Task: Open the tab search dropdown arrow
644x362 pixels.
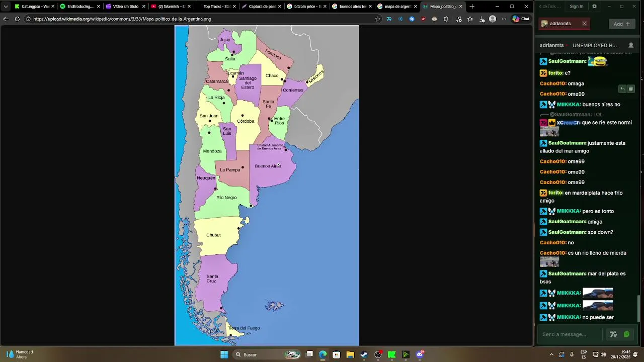Action: click(x=6, y=7)
